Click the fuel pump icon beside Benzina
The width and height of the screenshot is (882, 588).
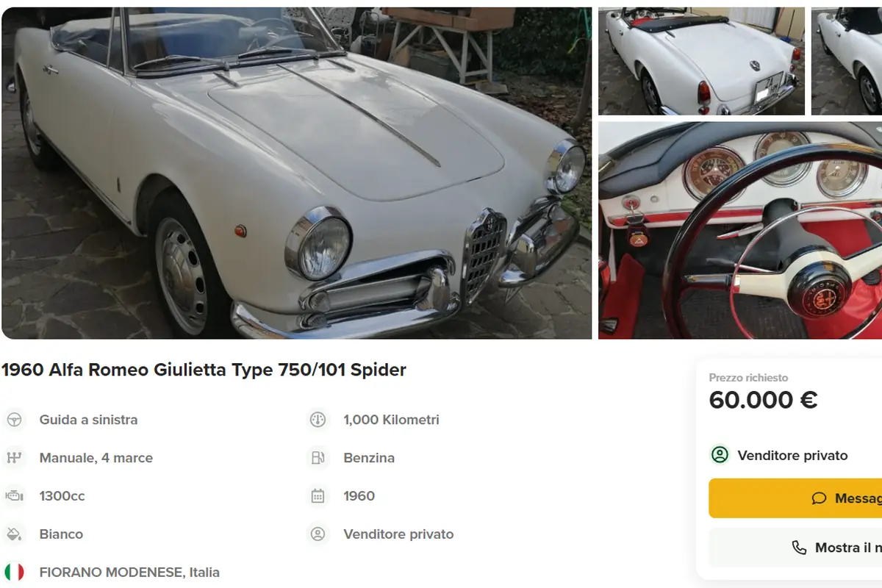click(318, 458)
